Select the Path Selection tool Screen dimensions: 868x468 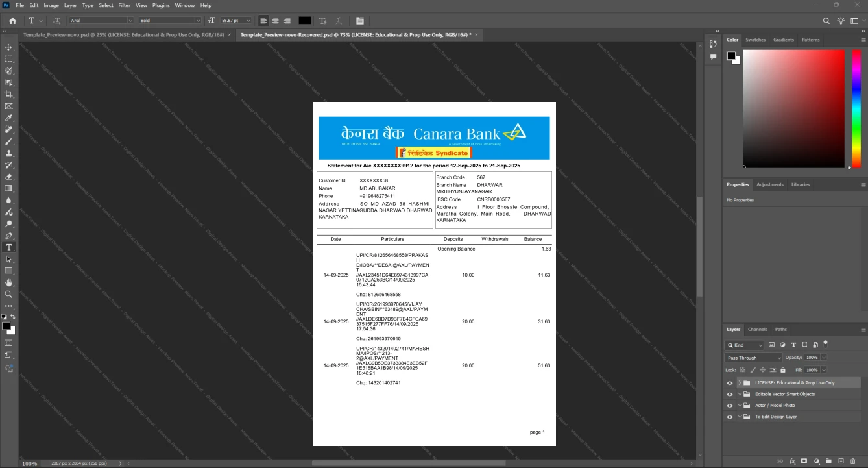[x=9, y=259]
